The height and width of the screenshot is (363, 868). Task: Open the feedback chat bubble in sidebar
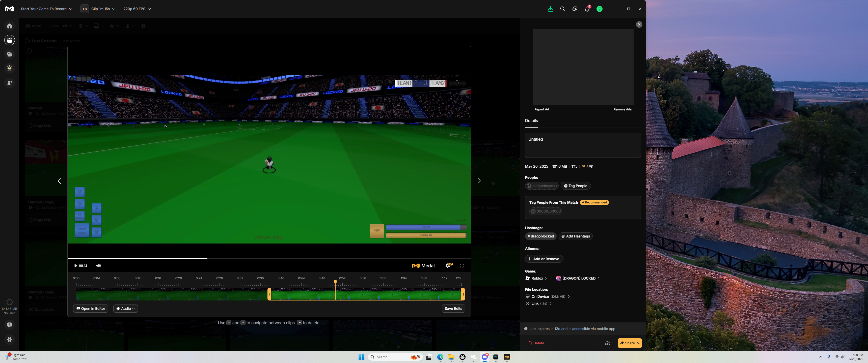click(x=9, y=325)
